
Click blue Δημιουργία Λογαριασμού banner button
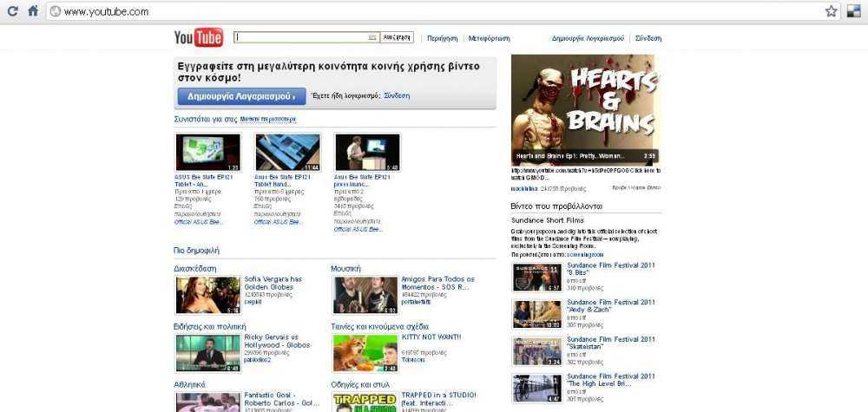pyautogui.click(x=241, y=96)
